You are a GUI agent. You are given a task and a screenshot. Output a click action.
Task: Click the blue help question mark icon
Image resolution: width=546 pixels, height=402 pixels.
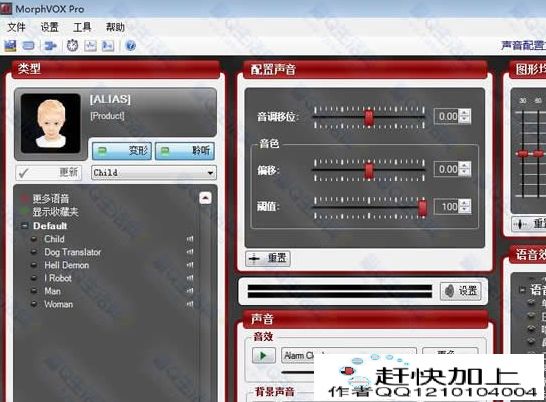coord(130,46)
